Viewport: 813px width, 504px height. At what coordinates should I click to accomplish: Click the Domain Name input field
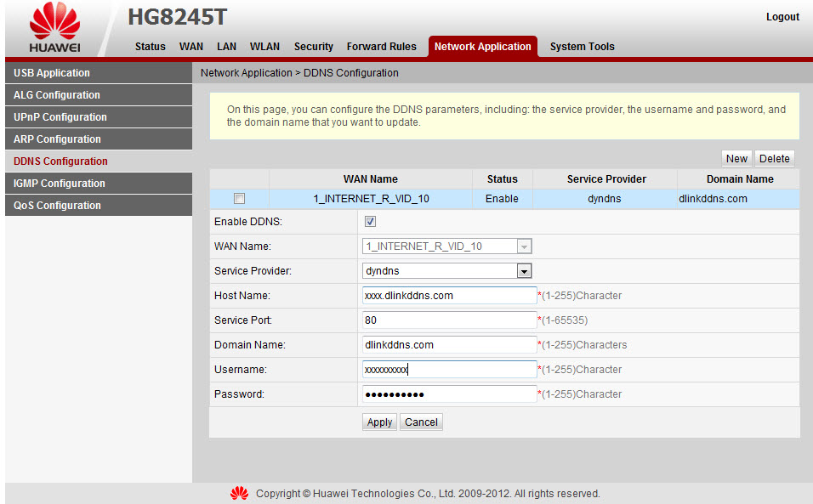(x=449, y=345)
